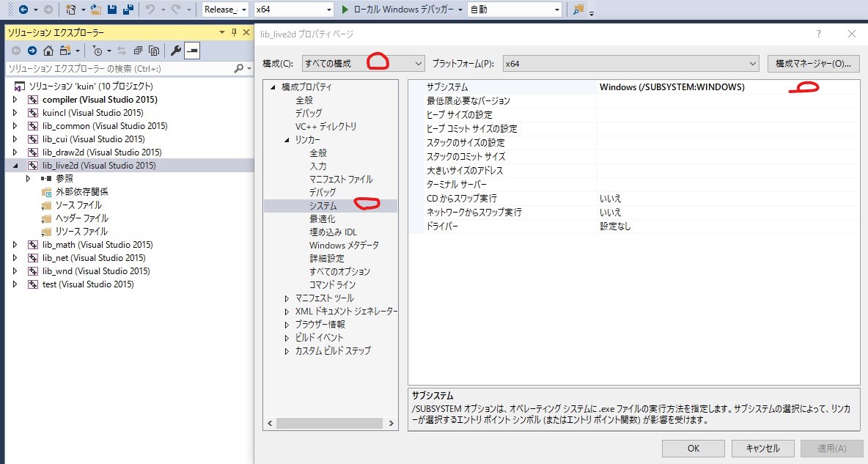Open Properties via the wrench icon

[x=175, y=51]
